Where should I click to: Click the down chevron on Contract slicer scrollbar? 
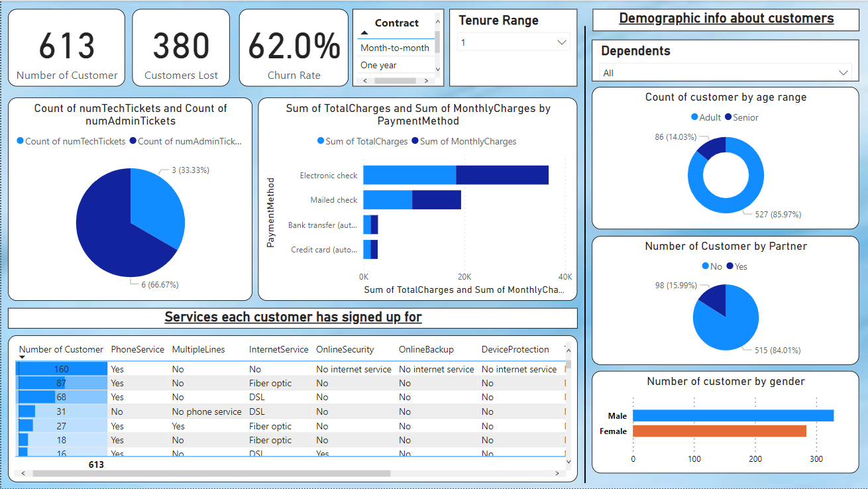click(438, 69)
